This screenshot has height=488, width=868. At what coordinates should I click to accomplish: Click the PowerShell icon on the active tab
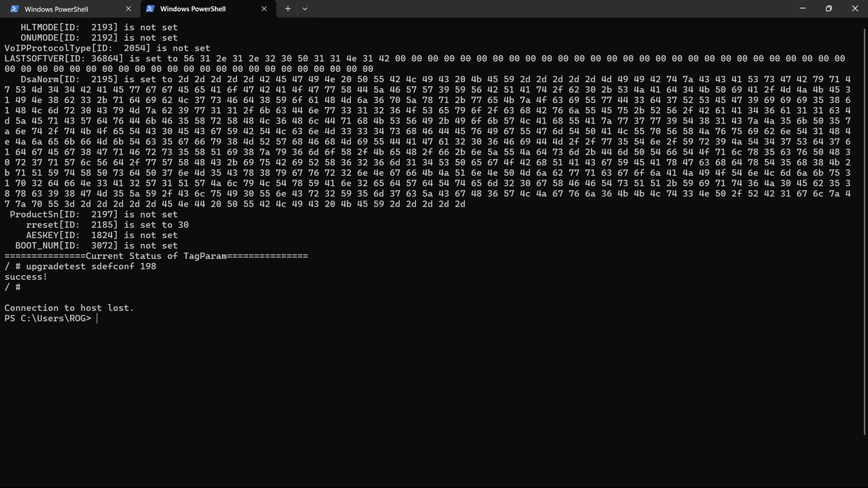[x=150, y=9]
